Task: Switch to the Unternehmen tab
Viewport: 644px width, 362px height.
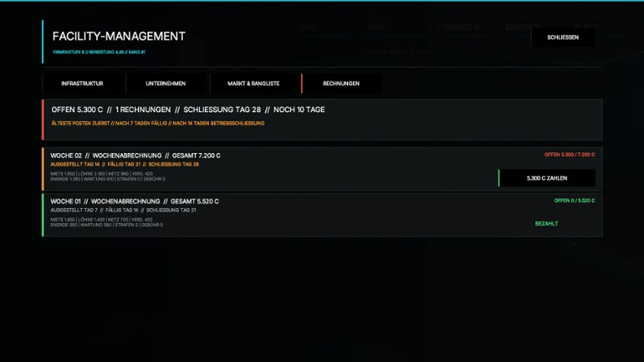Action: [x=165, y=83]
